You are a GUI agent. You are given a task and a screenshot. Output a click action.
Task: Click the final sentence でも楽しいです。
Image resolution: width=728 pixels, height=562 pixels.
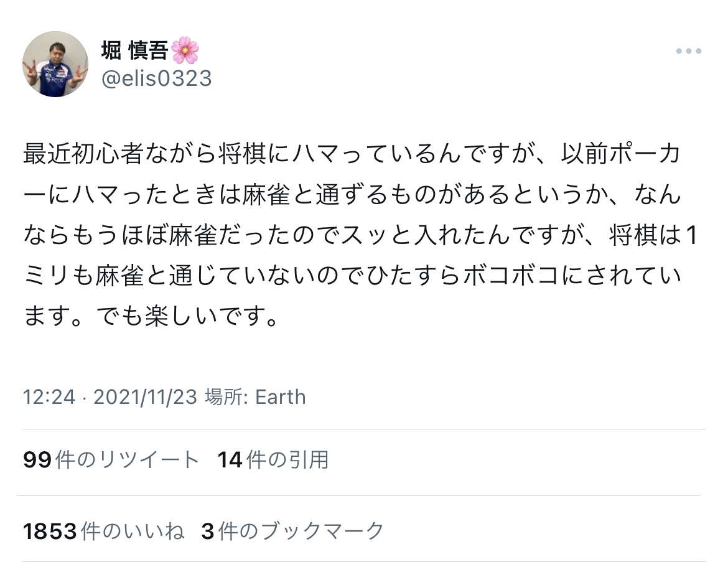click(186, 319)
